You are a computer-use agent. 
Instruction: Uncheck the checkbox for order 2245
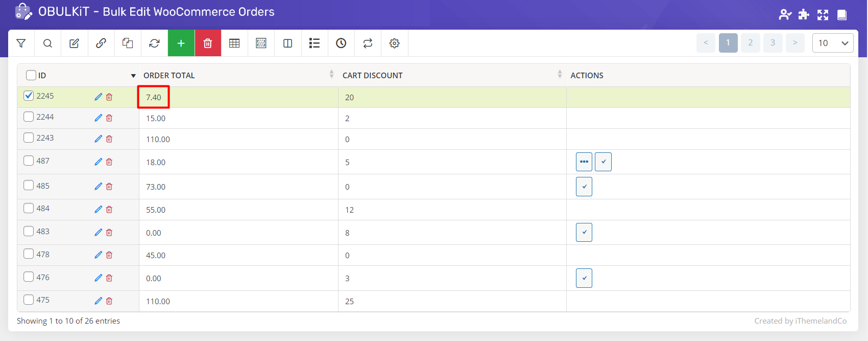point(29,96)
